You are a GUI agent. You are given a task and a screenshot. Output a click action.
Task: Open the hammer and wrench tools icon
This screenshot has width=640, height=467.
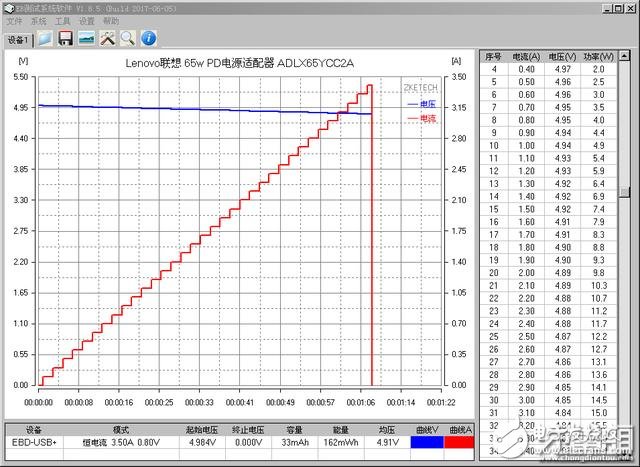click(x=108, y=39)
